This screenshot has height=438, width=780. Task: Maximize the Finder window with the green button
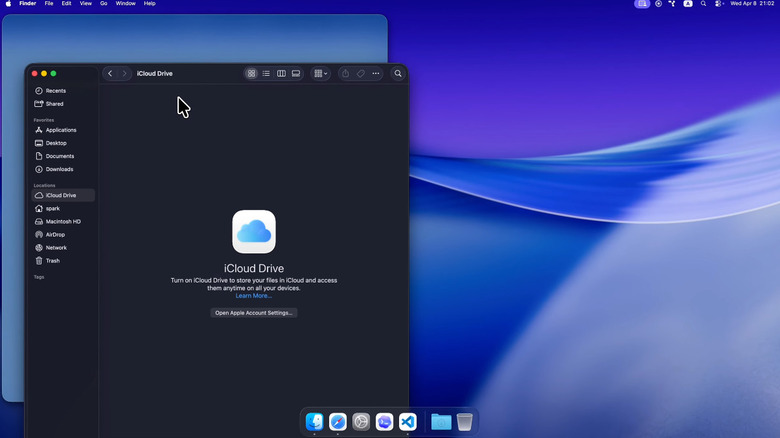53,74
